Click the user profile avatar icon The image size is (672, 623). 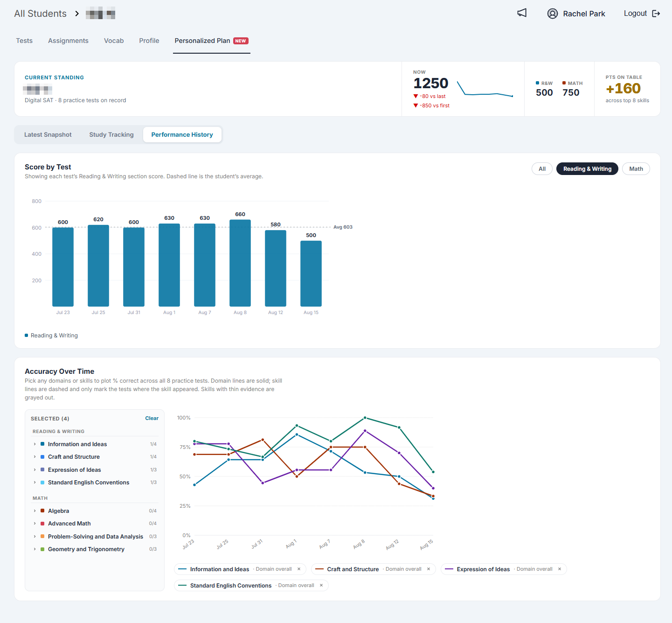pos(553,14)
